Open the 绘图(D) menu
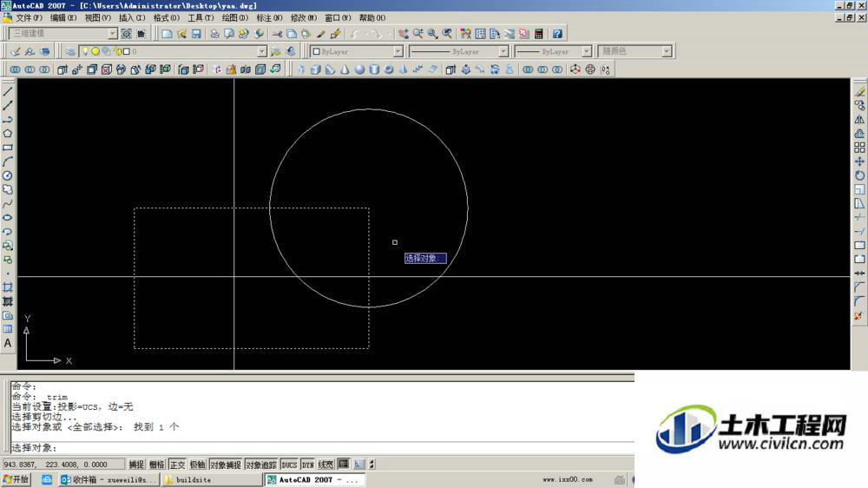The width and height of the screenshot is (868, 488). click(234, 17)
